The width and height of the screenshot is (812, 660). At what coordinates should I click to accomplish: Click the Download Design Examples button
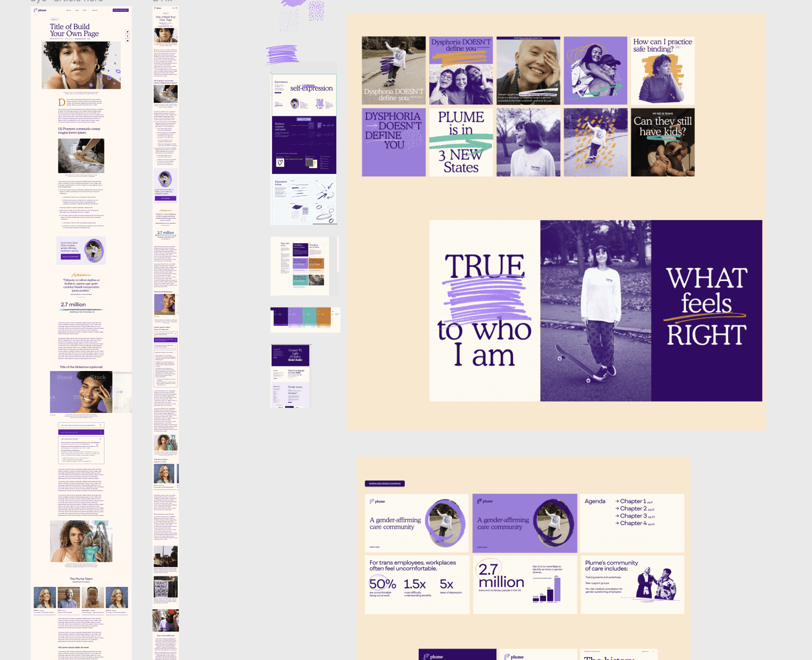tap(384, 484)
